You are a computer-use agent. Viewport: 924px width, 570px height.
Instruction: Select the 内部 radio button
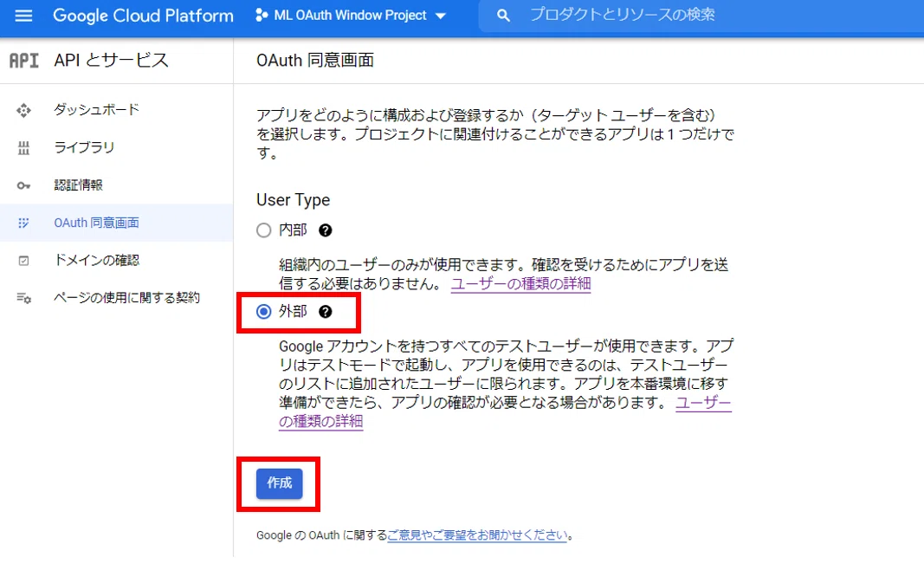point(263,230)
